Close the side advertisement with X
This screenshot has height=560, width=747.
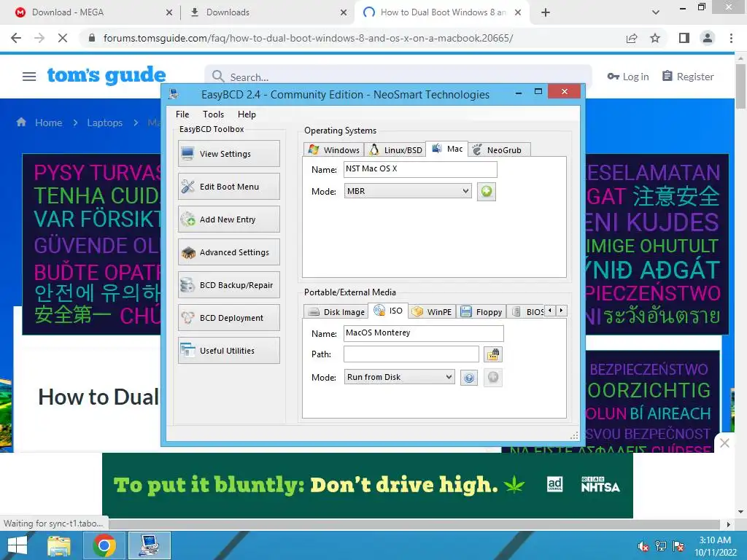[724, 443]
